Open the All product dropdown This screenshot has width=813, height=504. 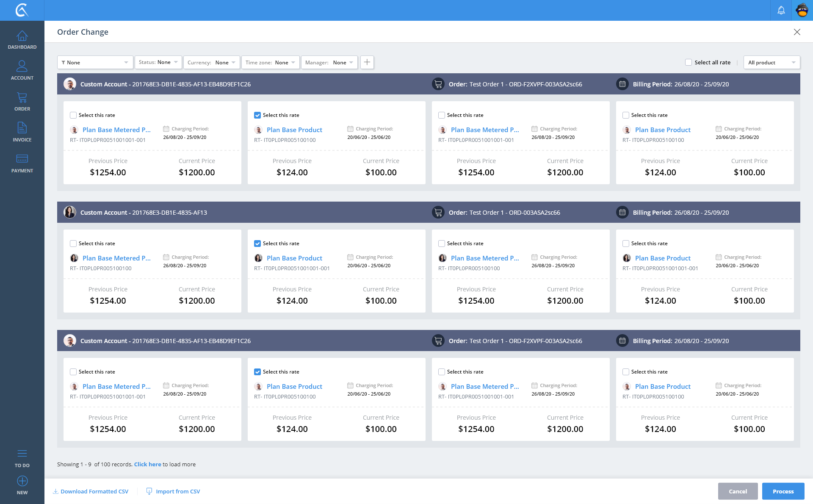772,62
